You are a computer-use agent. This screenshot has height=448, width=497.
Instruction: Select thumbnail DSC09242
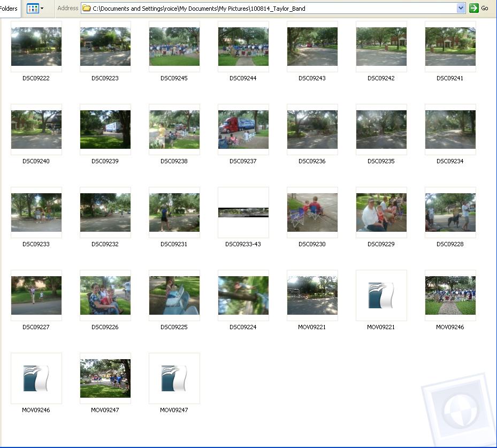381,47
